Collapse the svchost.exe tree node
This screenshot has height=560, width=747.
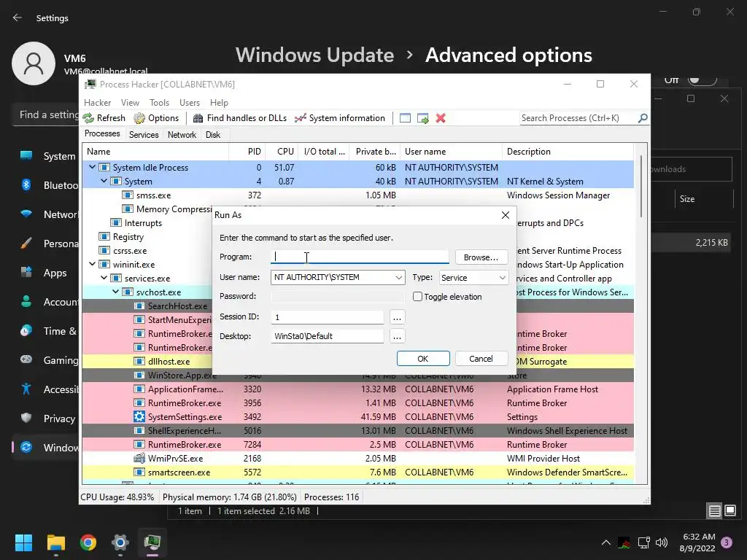(115, 292)
